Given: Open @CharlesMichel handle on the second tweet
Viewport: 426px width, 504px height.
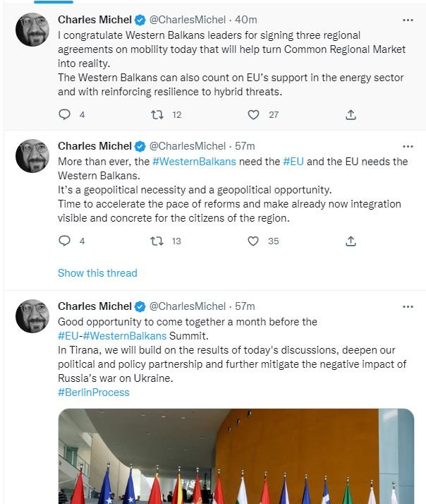Looking at the screenshot, I should [x=188, y=146].
